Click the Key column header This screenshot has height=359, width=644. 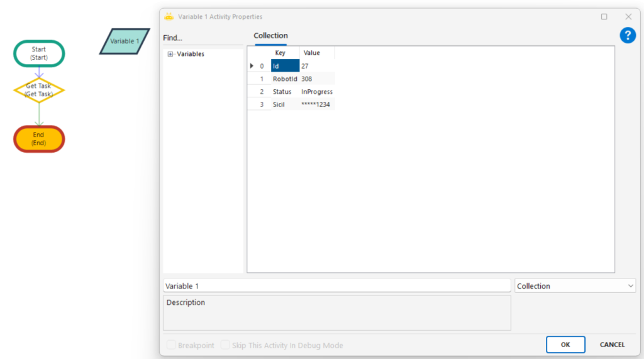(x=280, y=53)
